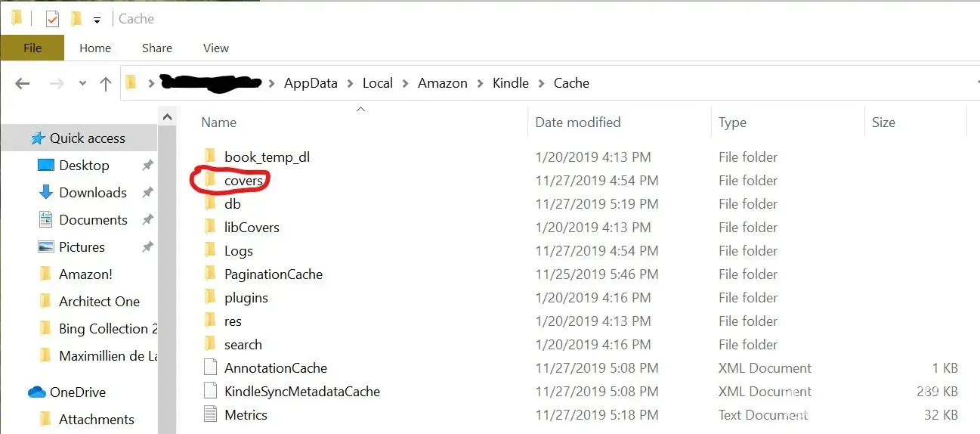This screenshot has height=434, width=980.
Task: Select the covers folder icon
Action: point(211,180)
